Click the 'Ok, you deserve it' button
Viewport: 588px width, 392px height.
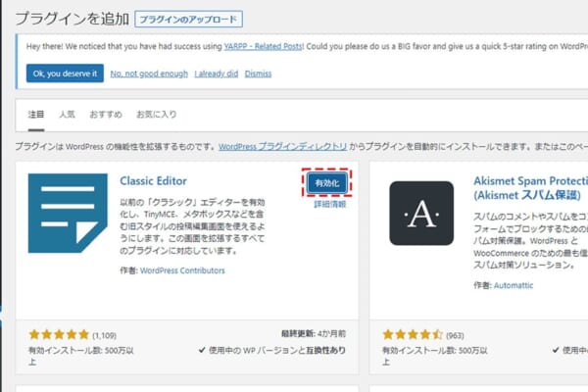(65, 73)
